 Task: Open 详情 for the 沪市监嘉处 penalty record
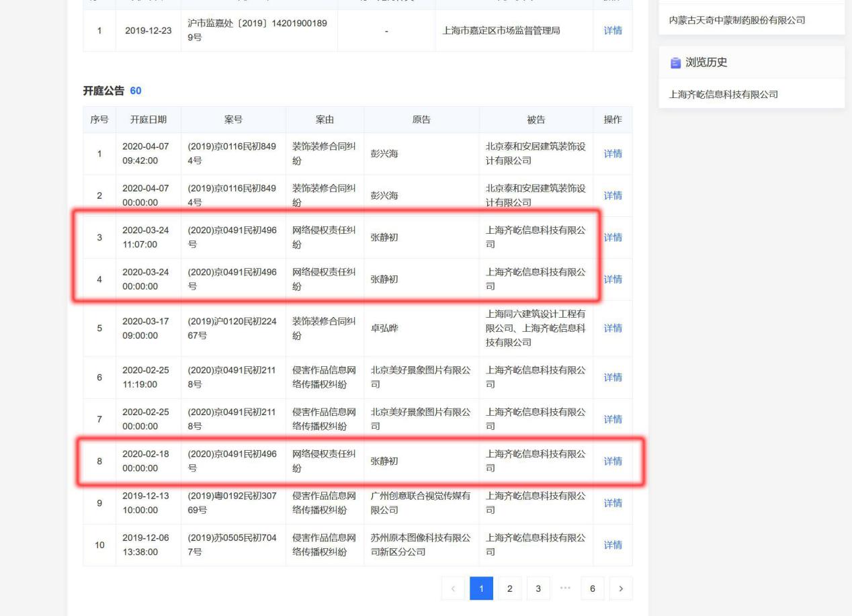(612, 30)
